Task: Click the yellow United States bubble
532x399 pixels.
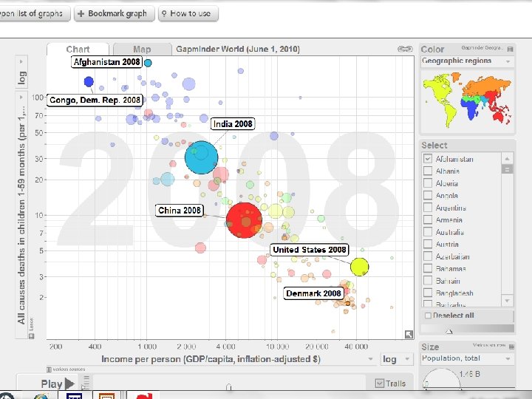Action: click(359, 267)
